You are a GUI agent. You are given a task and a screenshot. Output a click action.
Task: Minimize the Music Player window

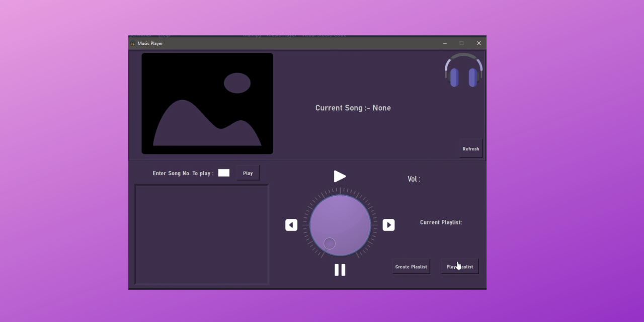(445, 43)
